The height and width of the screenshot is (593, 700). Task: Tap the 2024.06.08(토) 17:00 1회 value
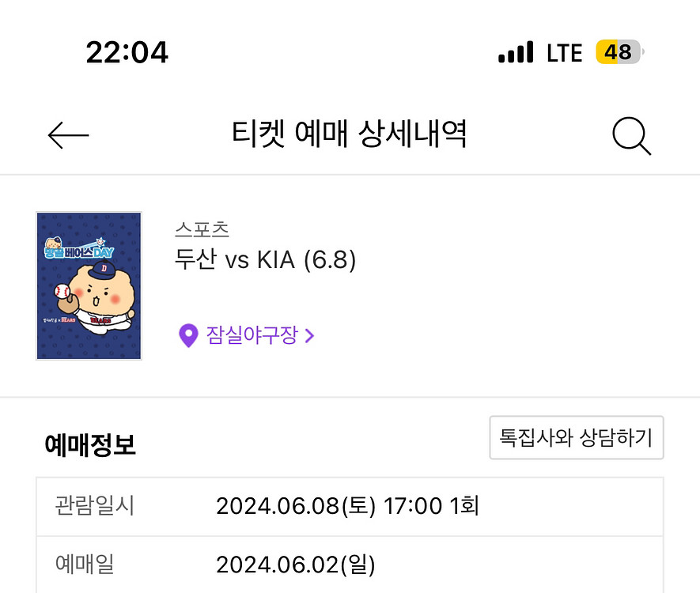click(x=347, y=505)
